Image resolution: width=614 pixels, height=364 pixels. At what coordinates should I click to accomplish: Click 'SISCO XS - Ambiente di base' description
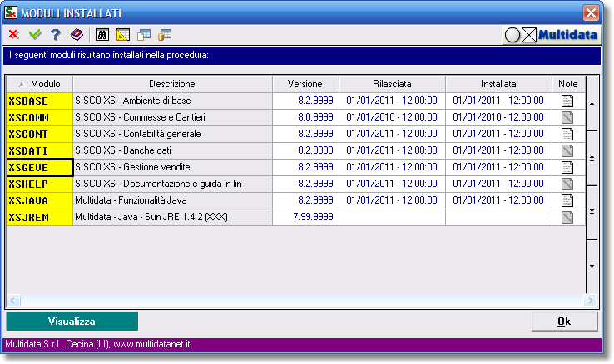[x=133, y=101]
